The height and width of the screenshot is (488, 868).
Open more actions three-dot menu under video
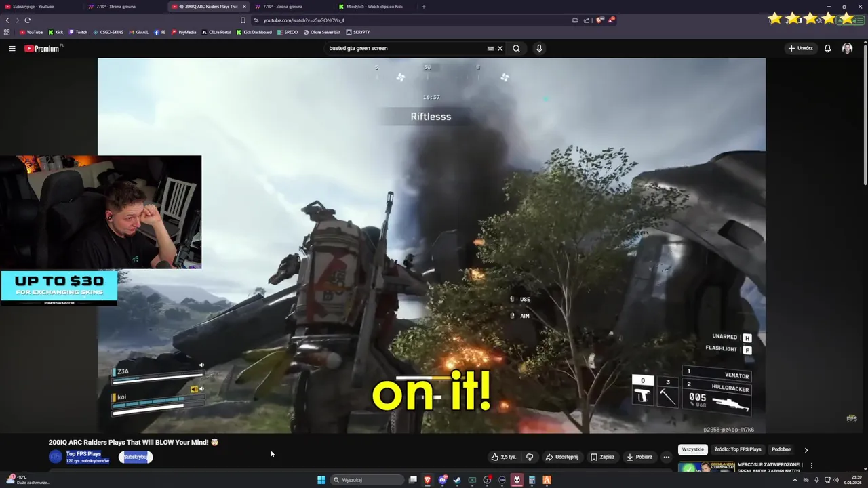coord(666,457)
